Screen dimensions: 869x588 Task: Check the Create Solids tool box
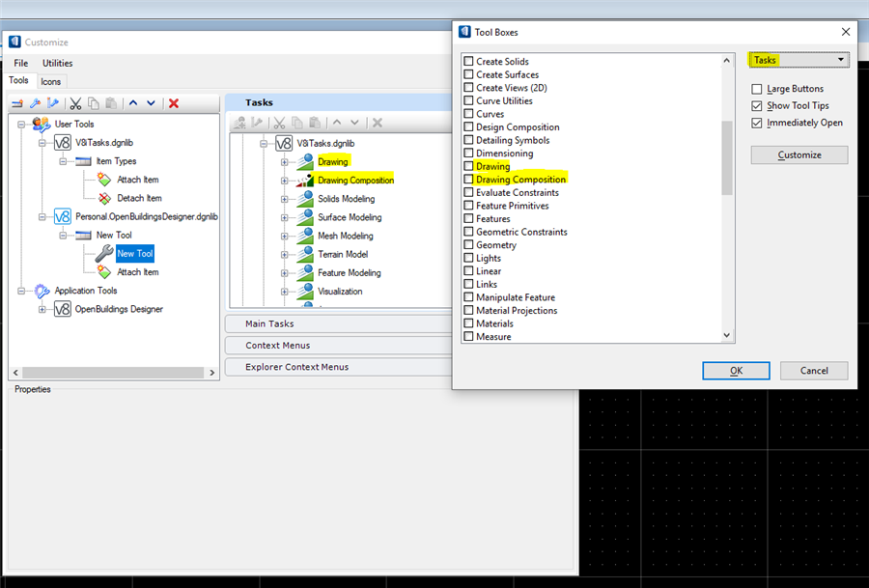pyautogui.click(x=468, y=61)
